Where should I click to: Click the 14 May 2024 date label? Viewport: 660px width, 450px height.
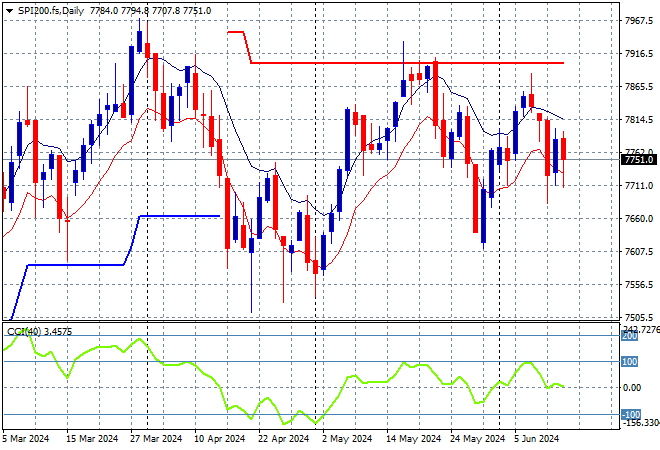pos(413,439)
